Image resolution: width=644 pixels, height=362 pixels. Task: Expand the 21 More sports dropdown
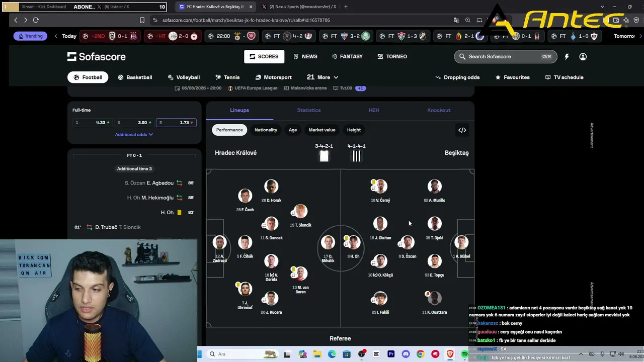(x=323, y=77)
